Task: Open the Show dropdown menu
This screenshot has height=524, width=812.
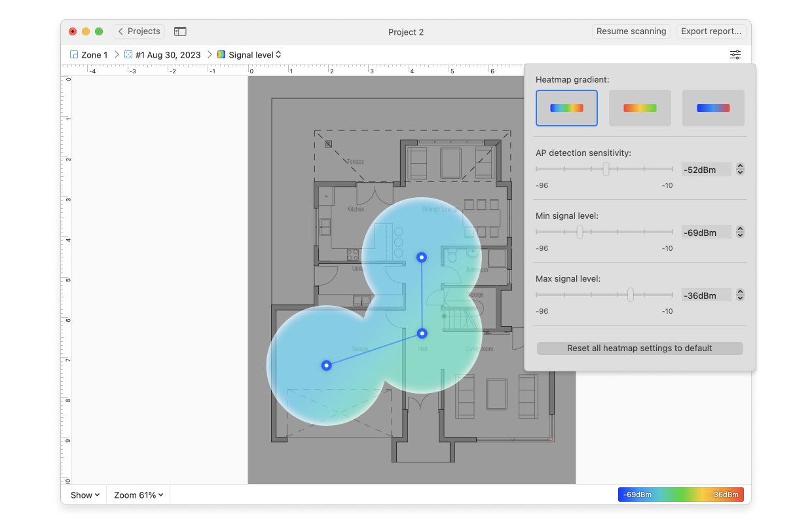Action: coord(85,495)
